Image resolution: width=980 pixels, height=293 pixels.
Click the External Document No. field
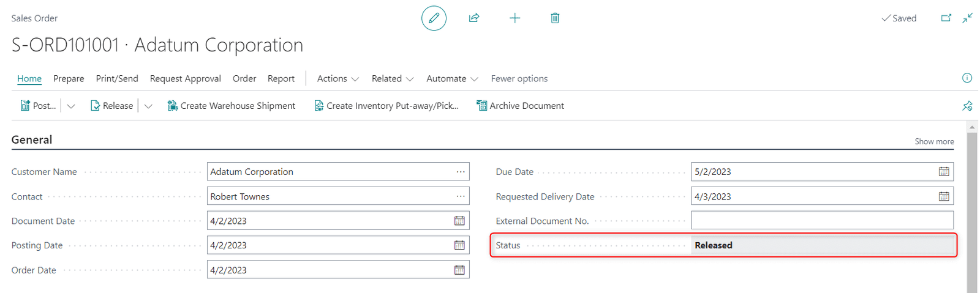822,220
